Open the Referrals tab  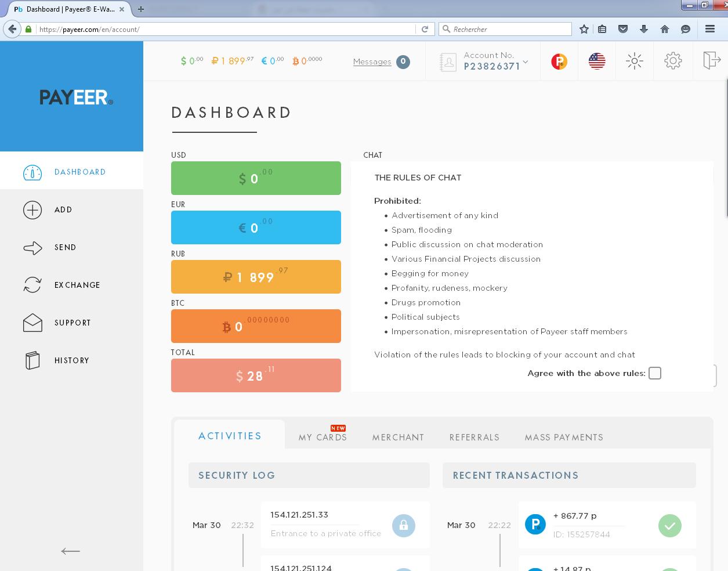coord(475,438)
